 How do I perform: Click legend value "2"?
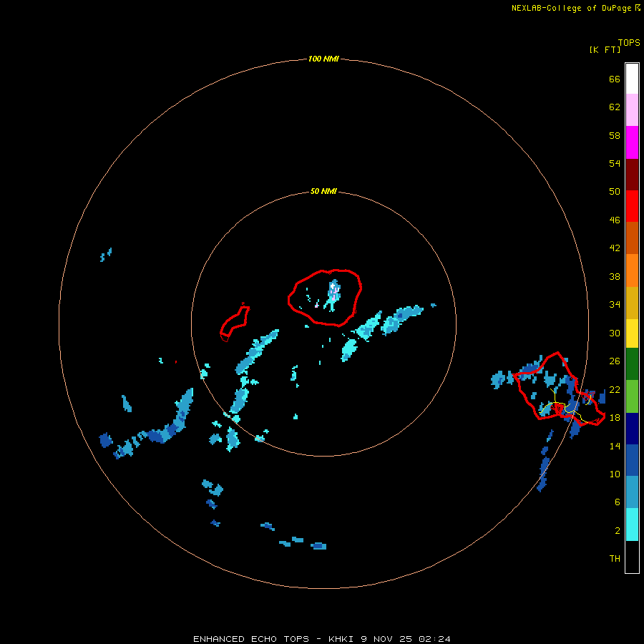618,530
